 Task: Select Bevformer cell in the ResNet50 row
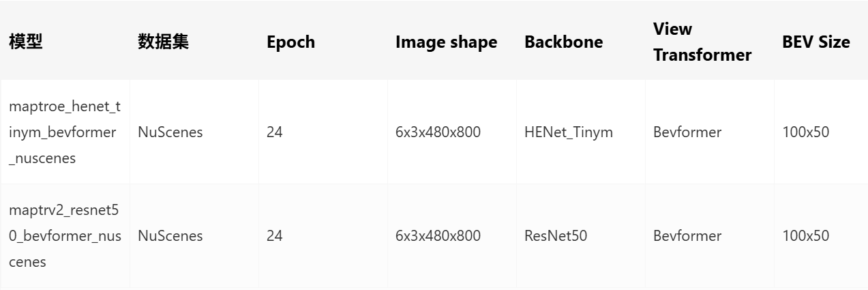[687, 236]
